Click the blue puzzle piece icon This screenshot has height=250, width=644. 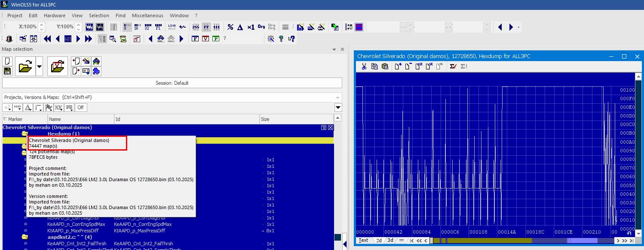[x=96, y=71]
